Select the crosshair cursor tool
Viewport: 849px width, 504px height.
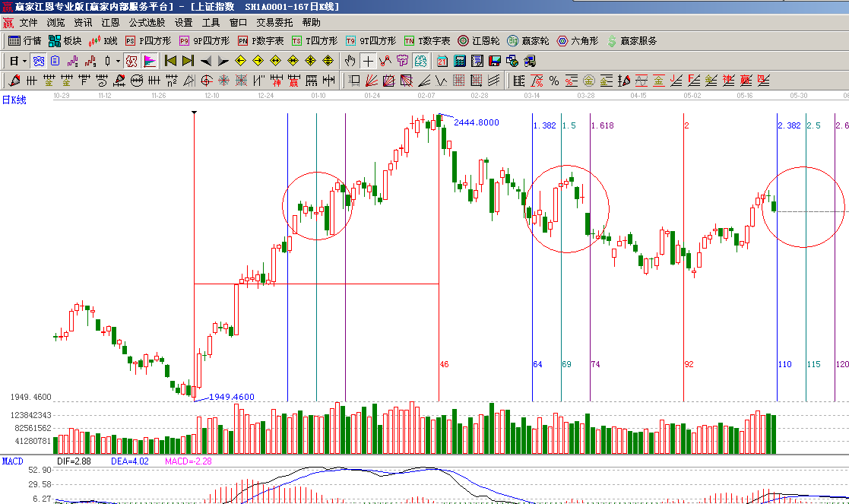[x=368, y=61]
